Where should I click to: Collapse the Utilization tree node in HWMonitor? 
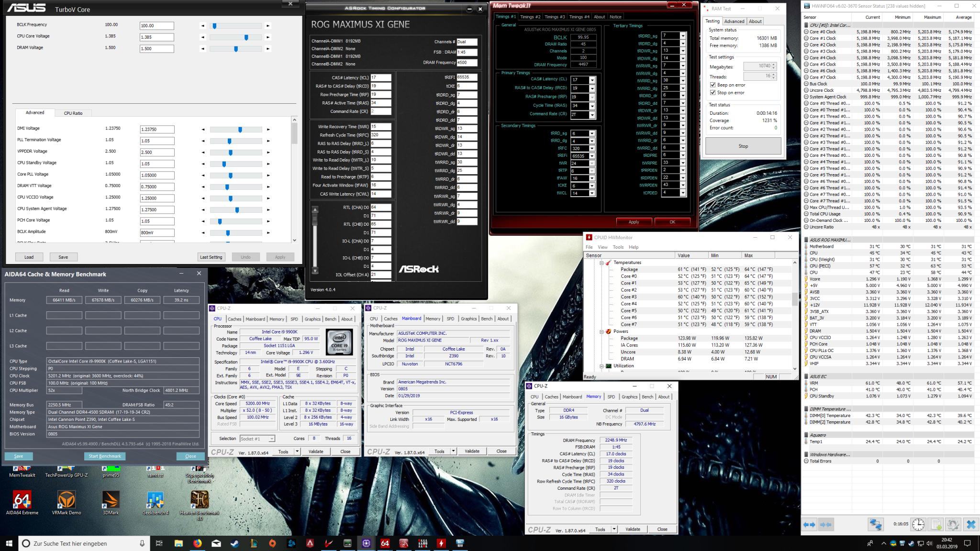point(602,366)
